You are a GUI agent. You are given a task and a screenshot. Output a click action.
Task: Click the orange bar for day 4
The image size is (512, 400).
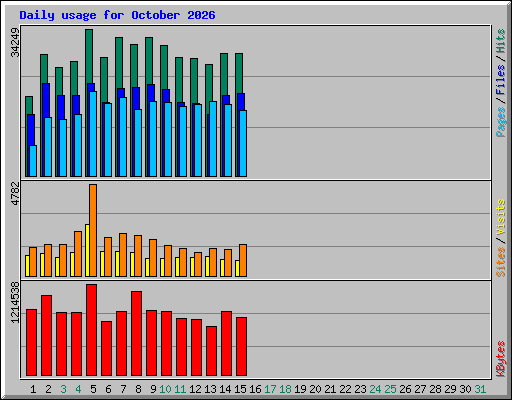click(78, 254)
